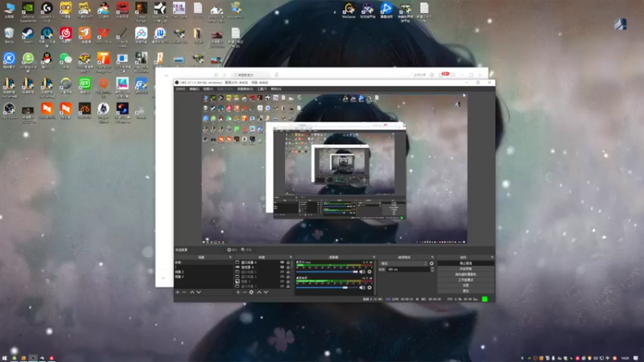Image resolution: width=644 pixels, height=362 pixels.
Task: Add a scene with the Scenes plus icon
Action: (177, 292)
